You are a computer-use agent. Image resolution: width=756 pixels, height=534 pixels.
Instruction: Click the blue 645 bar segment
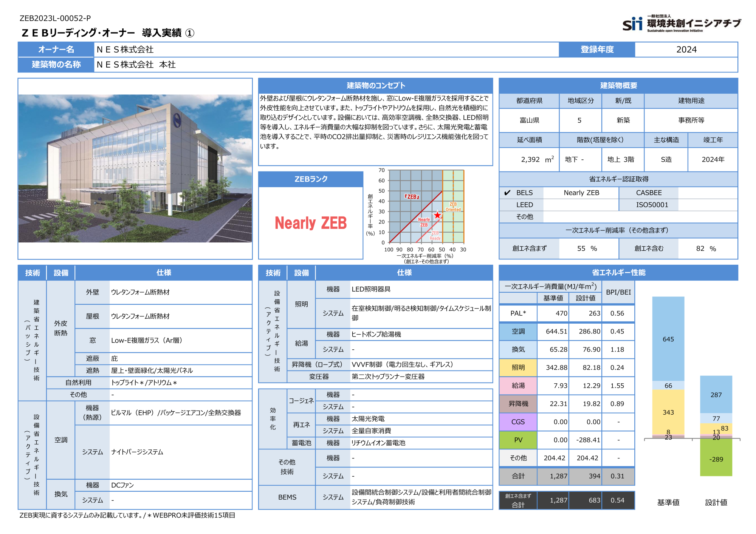(668, 339)
